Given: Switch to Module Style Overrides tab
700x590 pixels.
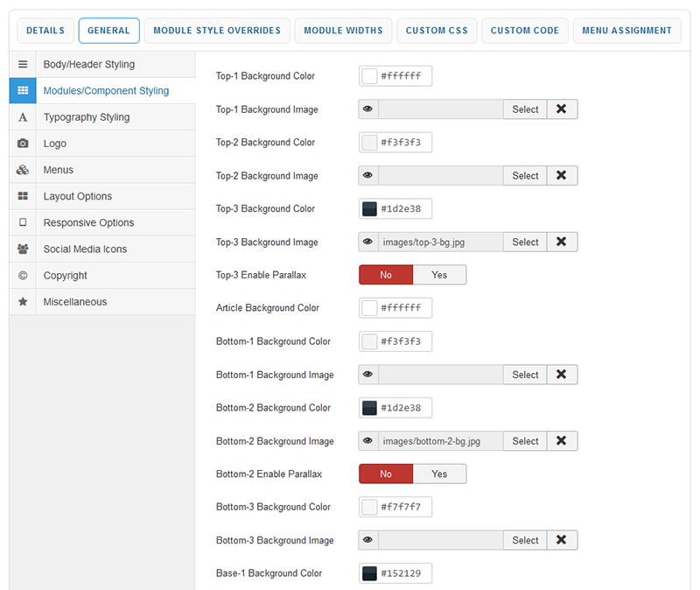Looking at the screenshot, I should point(217,31).
